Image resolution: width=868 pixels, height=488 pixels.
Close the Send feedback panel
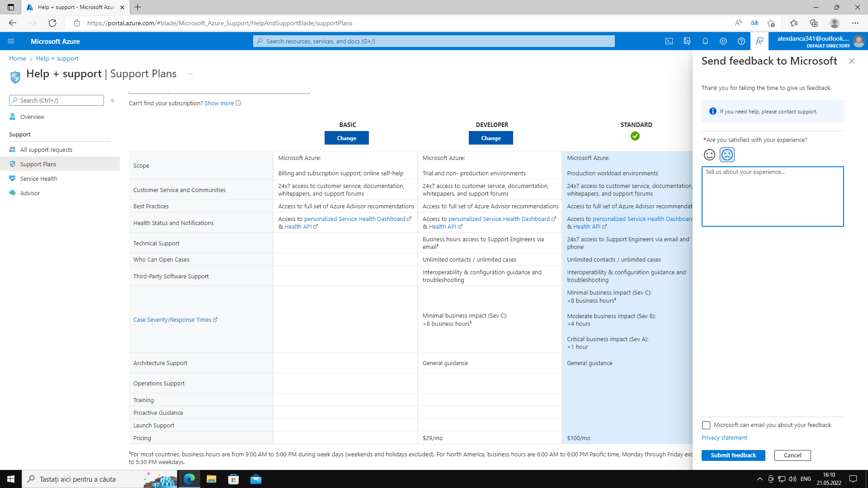852,61
